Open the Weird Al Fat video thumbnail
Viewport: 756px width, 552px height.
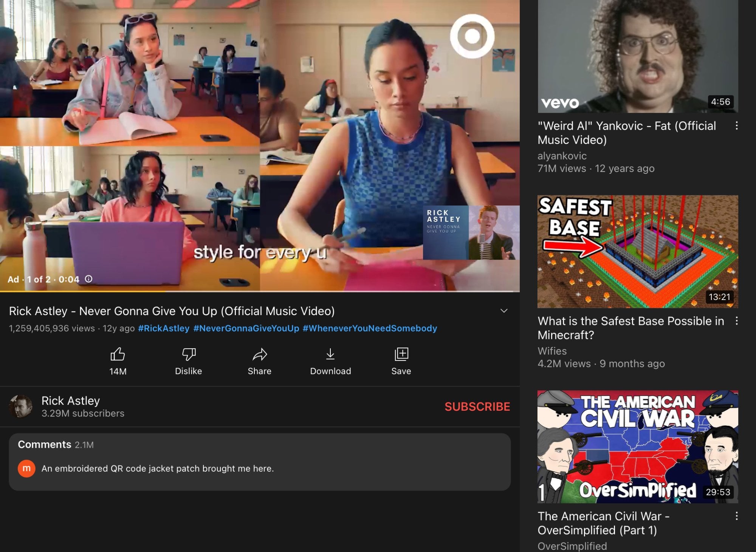pos(638,56)
